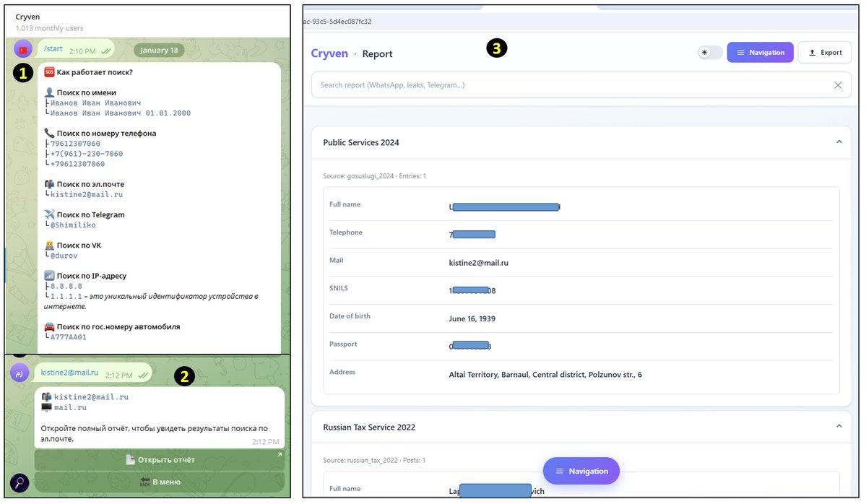Screen dimensions: 866x504
Task: Click the paper plane icon beside Поиск по Telegram
Action: (49, 214)
